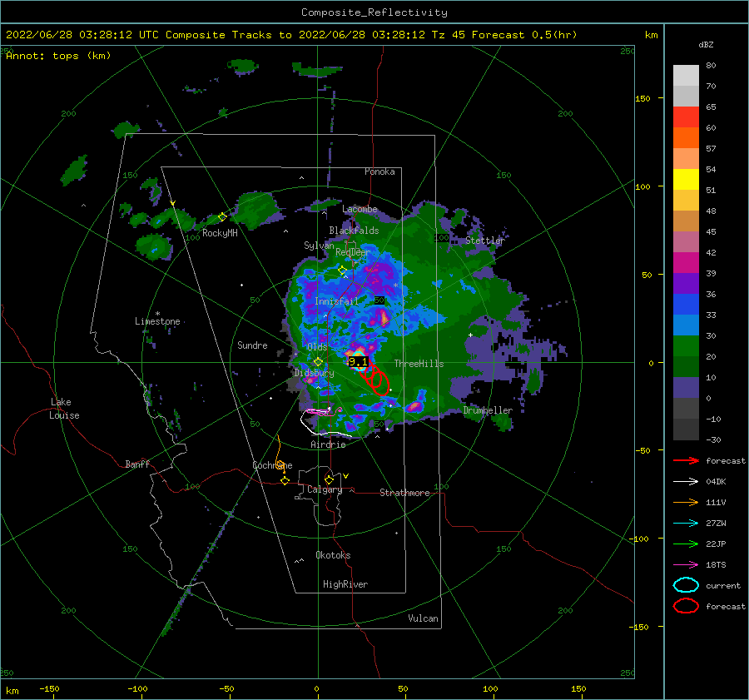Click the Sylvan label near RedDeer
The width and height of the screenshot is (749, 700).
pyautogui.click(x=319, y=246)
